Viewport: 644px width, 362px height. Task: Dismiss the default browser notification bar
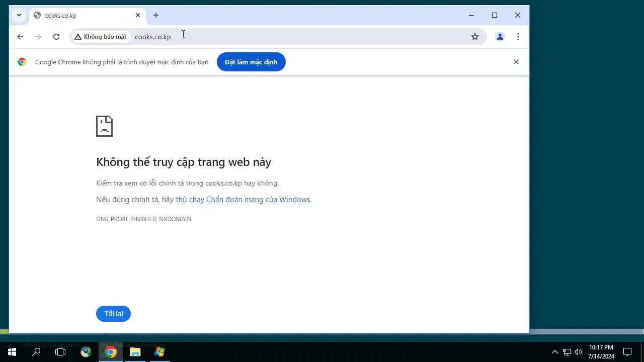pyautogui.click(x=516, y=62)
